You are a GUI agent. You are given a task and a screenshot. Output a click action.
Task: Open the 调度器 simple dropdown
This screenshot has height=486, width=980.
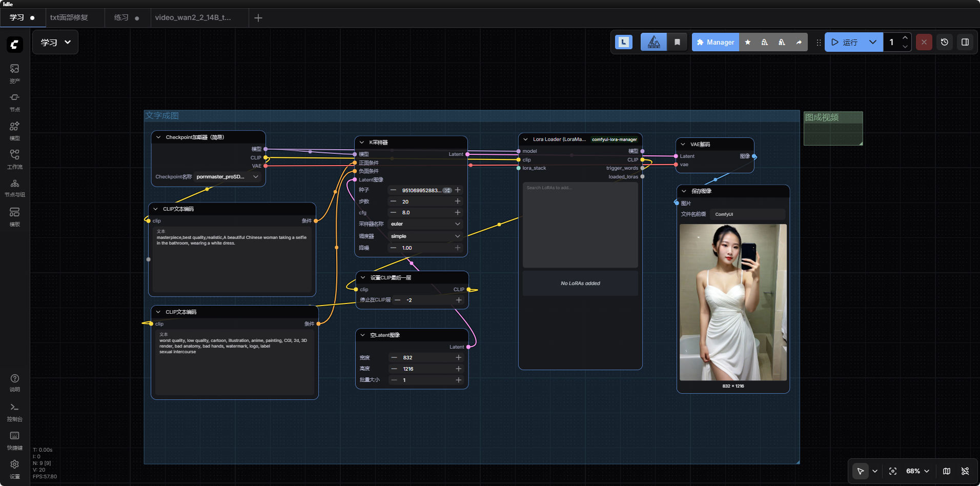425,236
